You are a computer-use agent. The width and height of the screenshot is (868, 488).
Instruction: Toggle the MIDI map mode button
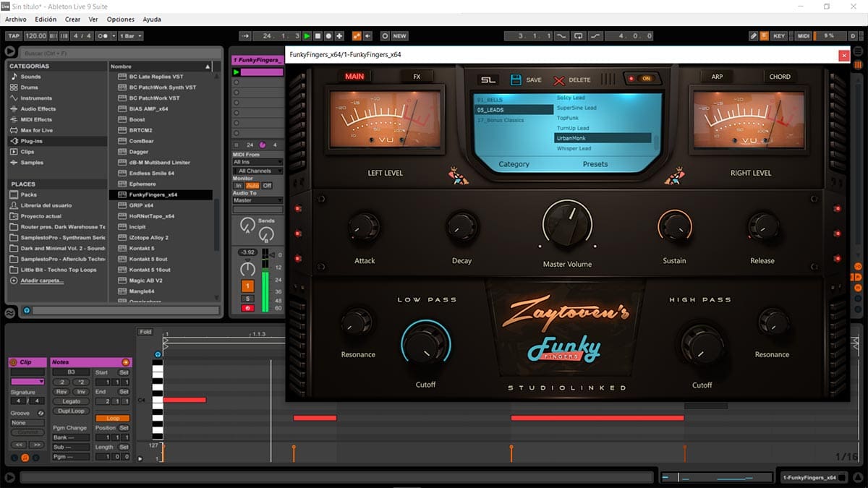tap(804, 35)
